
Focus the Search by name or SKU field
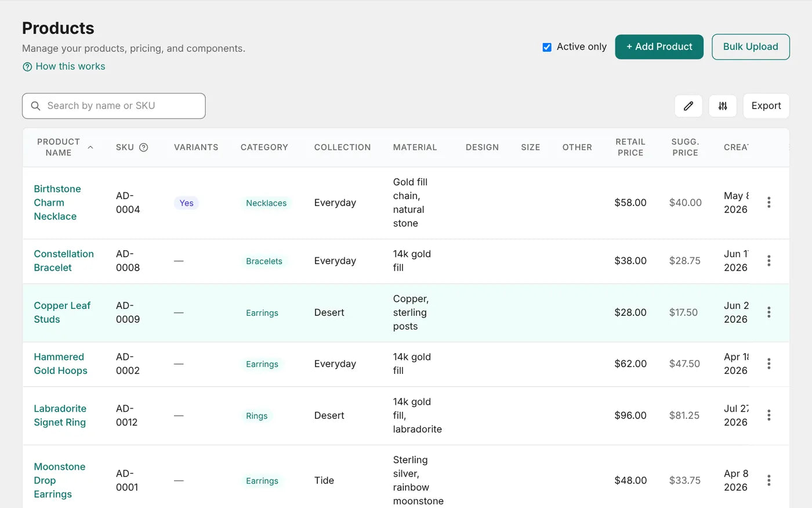coord(114,106)
